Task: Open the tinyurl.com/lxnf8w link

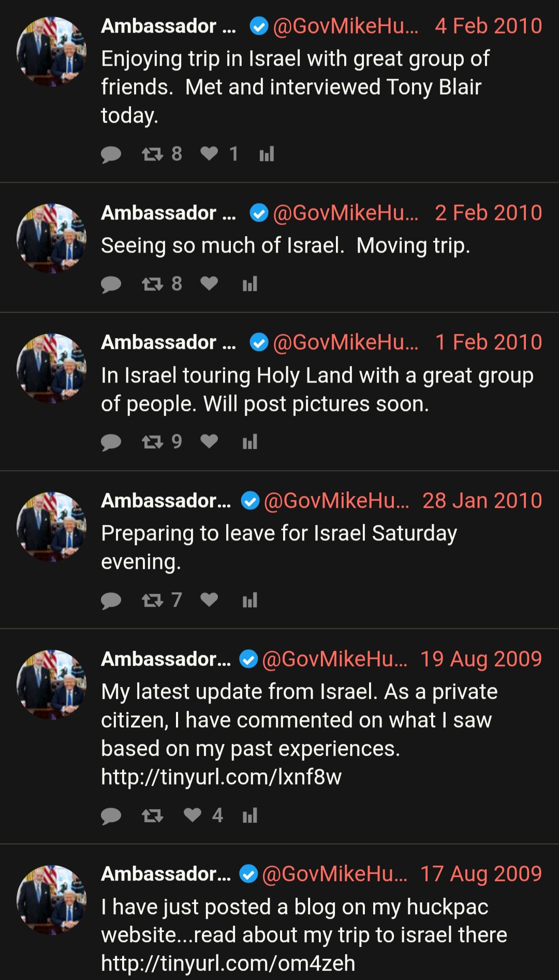Action: point(221,777)
